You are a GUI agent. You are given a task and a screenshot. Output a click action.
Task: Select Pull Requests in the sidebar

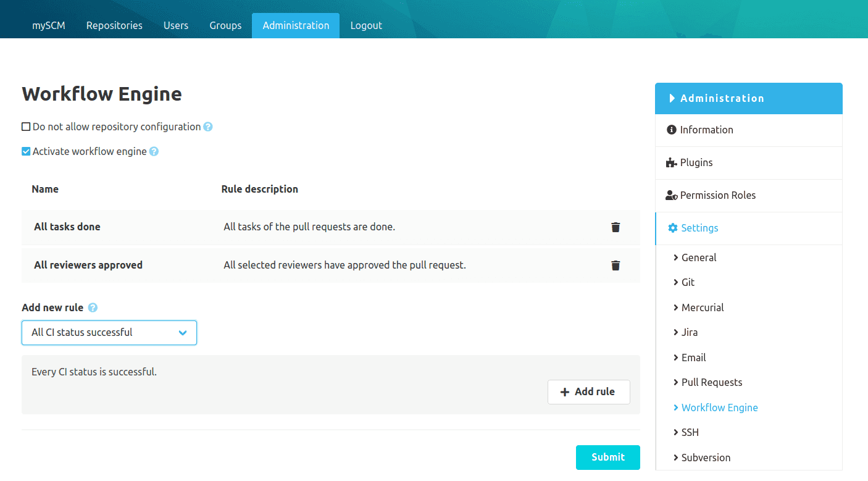pyautogui.click(x=711, y=382)
